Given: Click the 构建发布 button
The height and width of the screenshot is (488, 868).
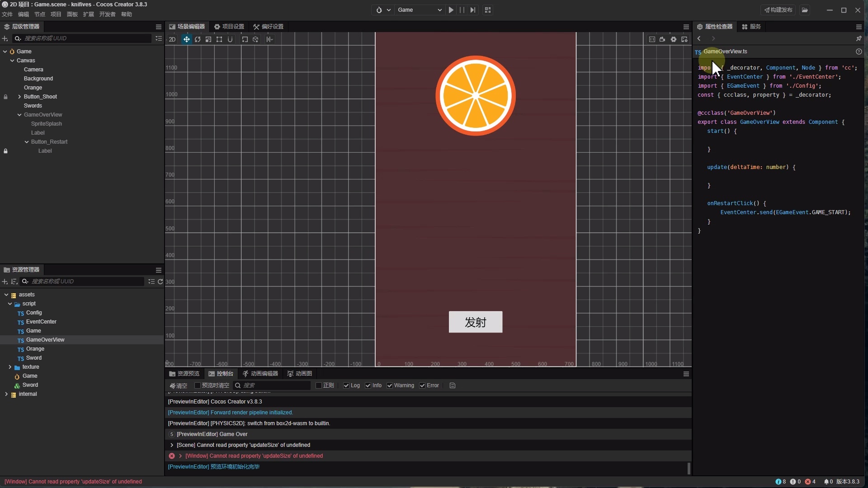Looking at the screenshot, I should pyautogui.click(x=778, y=10).
